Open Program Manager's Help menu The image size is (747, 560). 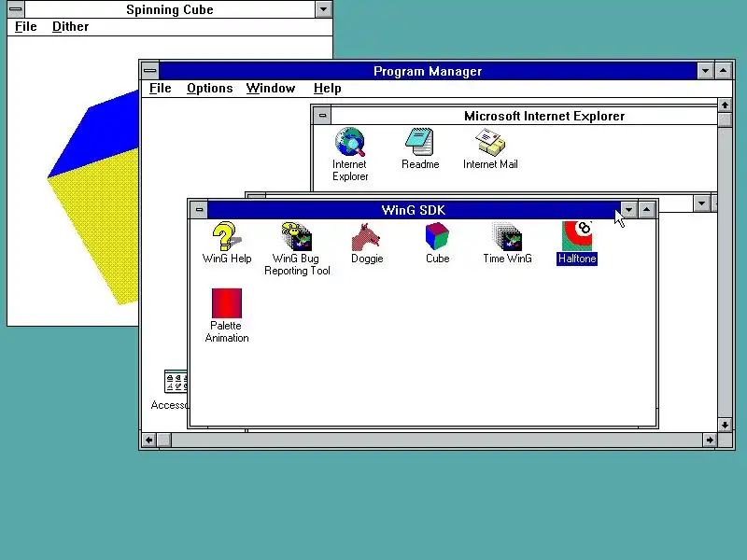[x=328, y=88]
